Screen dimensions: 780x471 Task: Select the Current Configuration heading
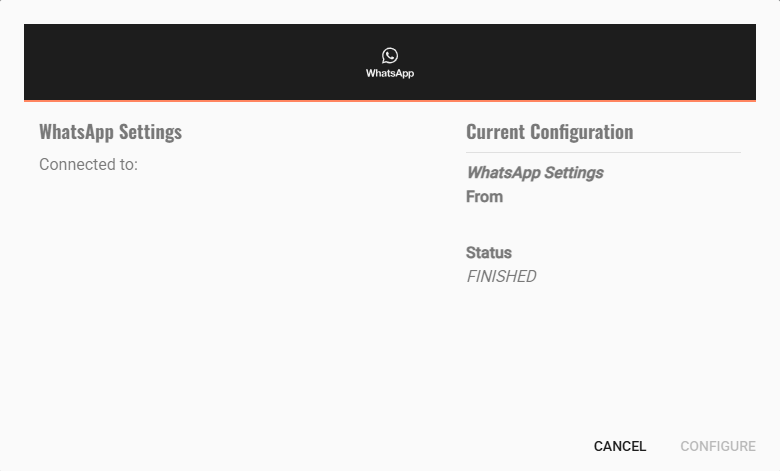550,132
